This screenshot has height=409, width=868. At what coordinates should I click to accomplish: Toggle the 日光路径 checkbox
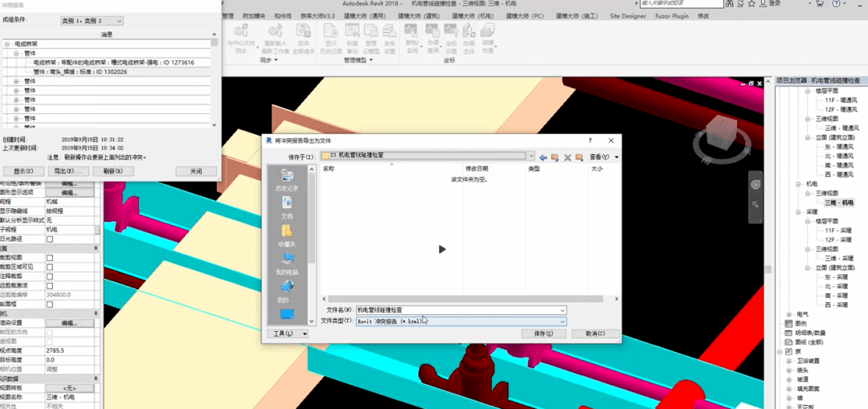50,239
